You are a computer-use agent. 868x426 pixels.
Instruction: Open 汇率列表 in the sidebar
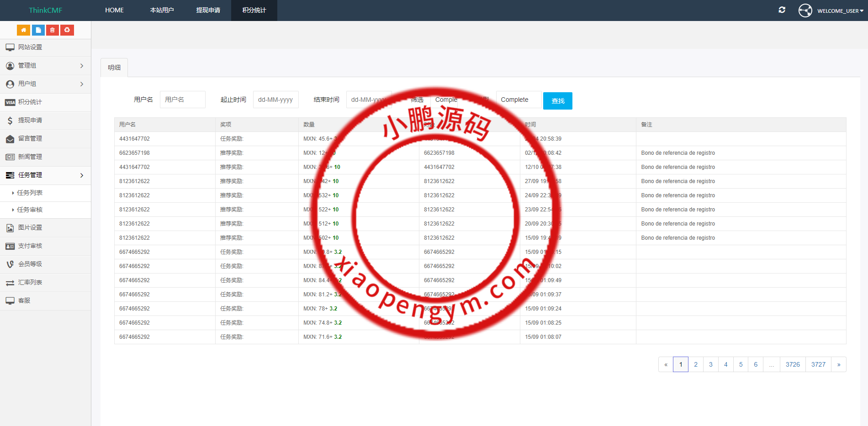(x=30, y=283)
